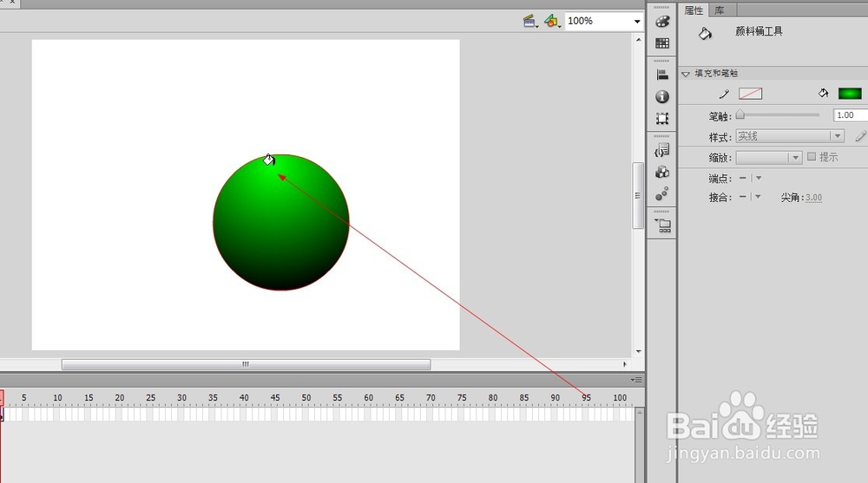868x483 pixels.
Task: Open the Swatches grid panel icon
Action: click(662, 43)
